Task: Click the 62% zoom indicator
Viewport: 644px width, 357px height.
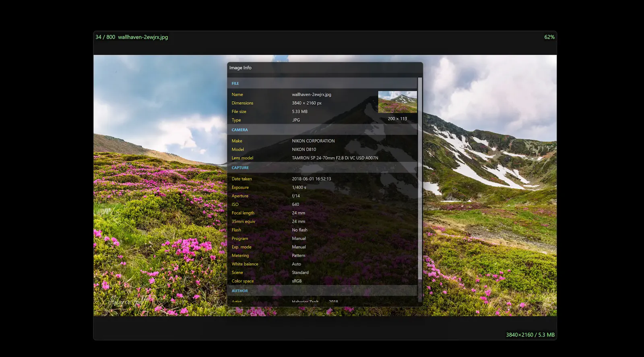Action: point(549,37)
